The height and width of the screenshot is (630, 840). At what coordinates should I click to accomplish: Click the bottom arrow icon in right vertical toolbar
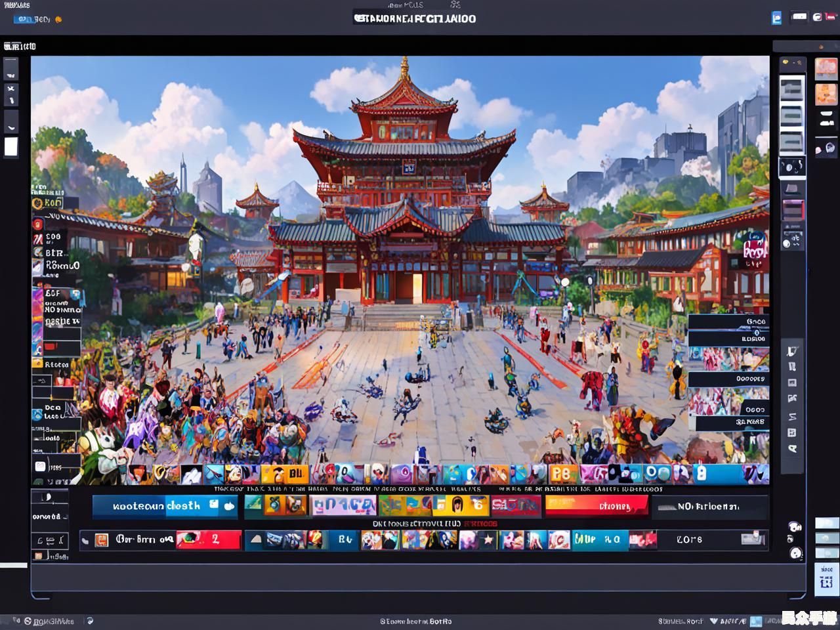pyautogui.click(x=793, y=449)
